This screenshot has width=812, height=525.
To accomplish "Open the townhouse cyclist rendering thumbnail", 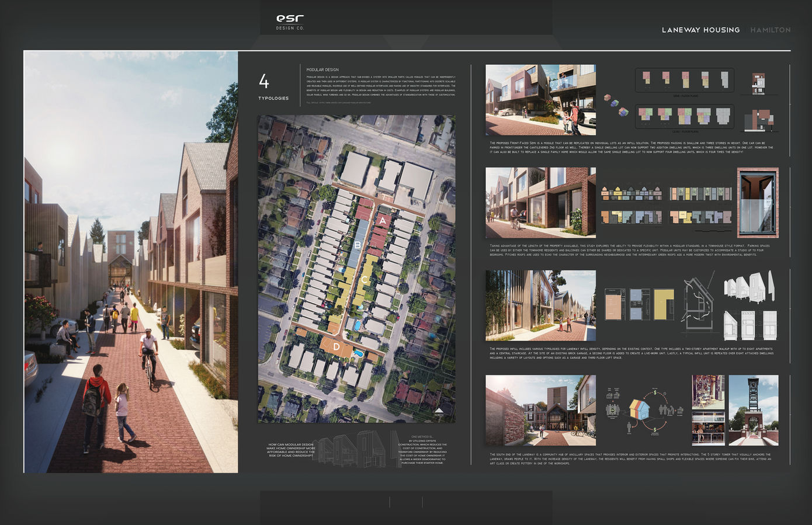I will 541,203.
